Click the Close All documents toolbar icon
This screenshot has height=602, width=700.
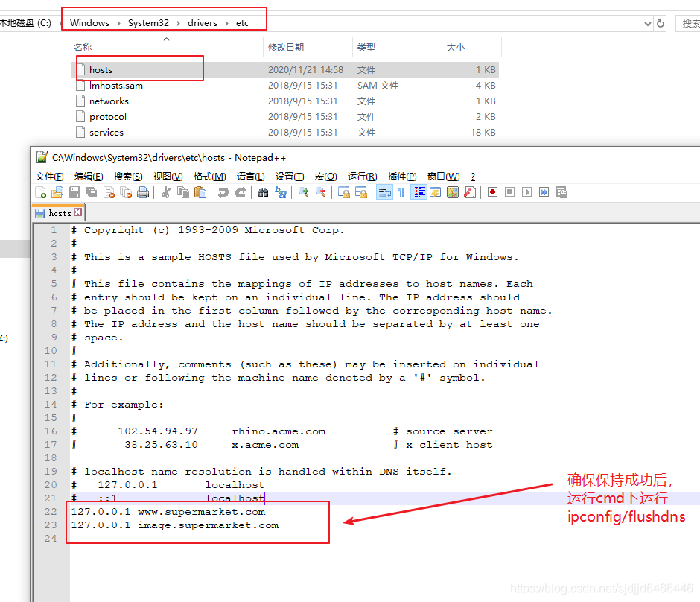click(x=126, y=192)
